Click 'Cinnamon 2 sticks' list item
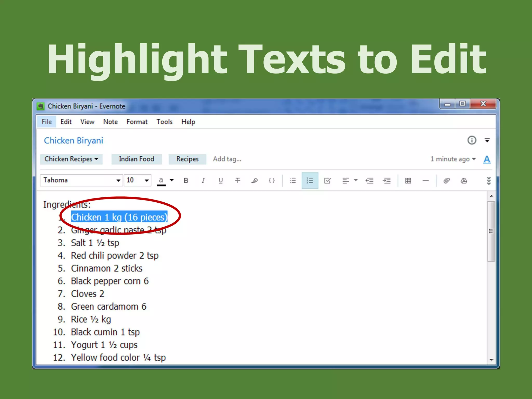 coord(107,268)
